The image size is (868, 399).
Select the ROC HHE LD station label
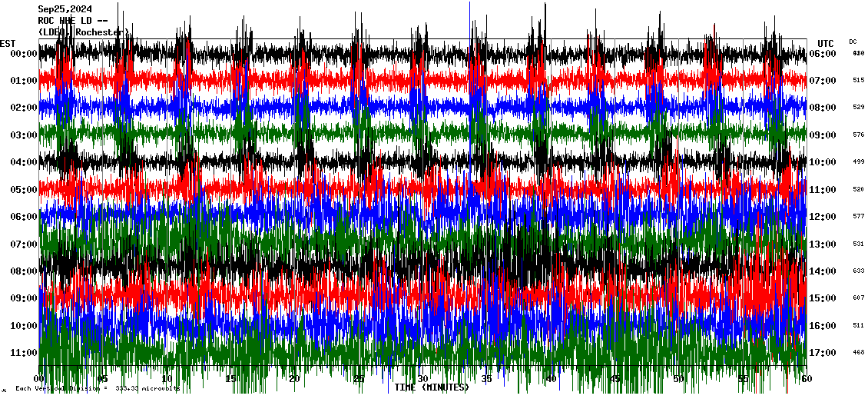(70, 21)
